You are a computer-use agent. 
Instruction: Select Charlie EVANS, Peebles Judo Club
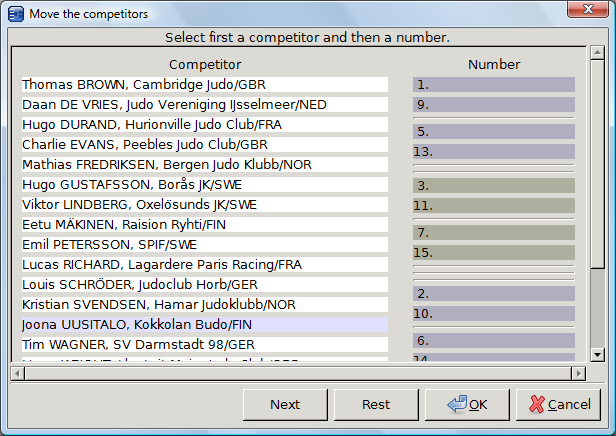[204, 145]
